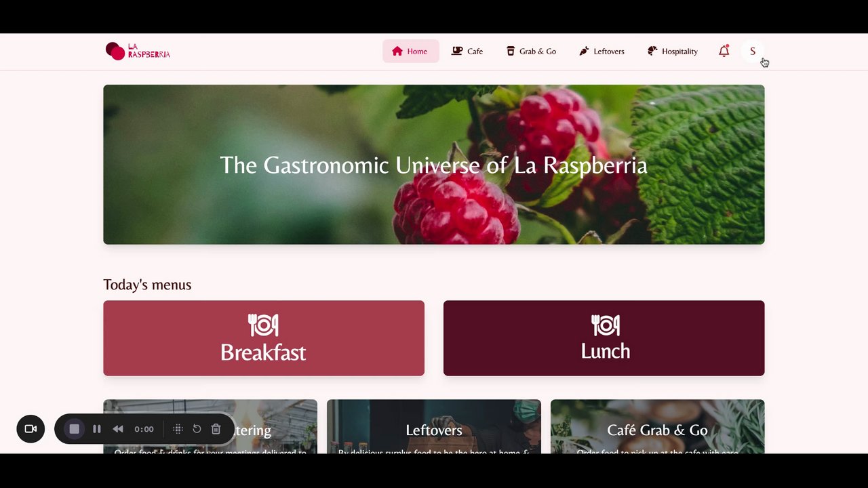868x488 pixels.
Task: Stop the screen recording
Action: pos(75,429)
